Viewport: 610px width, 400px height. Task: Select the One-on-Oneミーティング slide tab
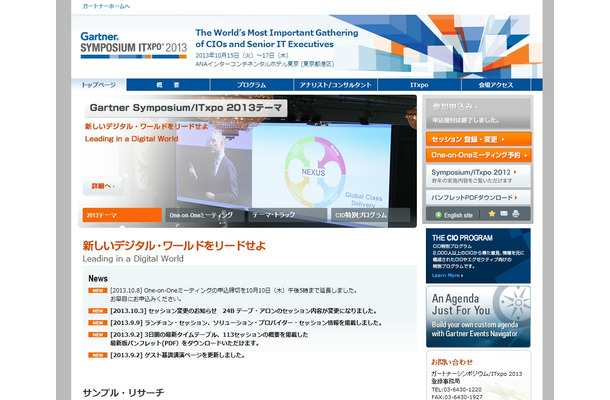tap(205, 215)
